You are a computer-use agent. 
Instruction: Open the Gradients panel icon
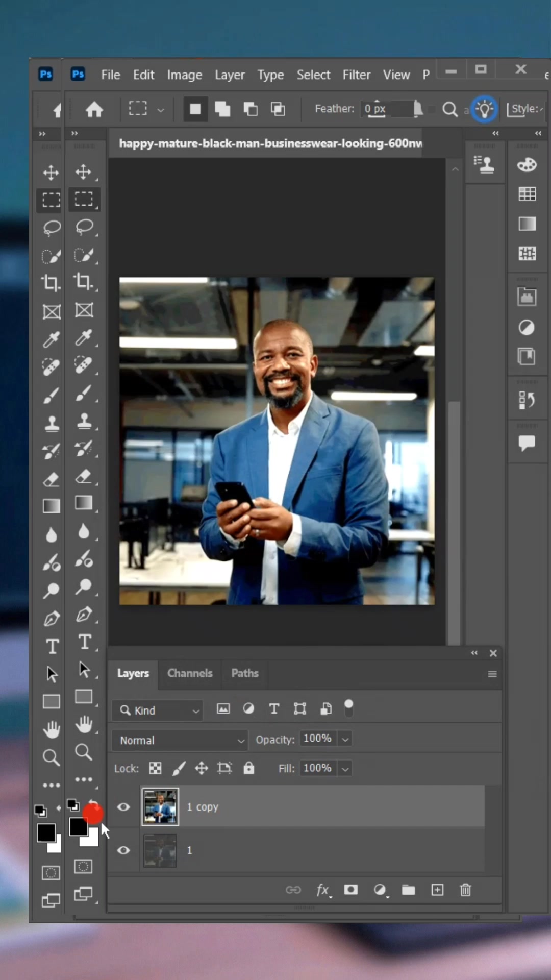click(527, 224)
